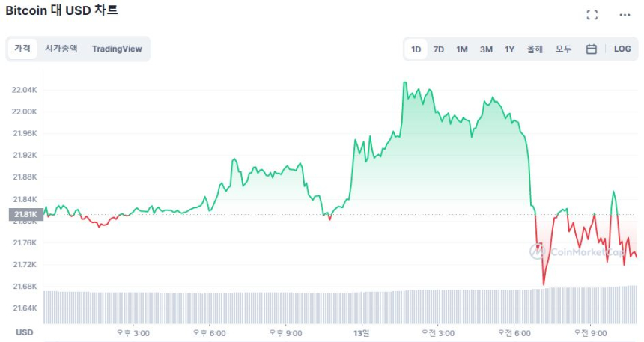Click the CoinMarketCap watermark logo
The width and height of the screenshot is (644, 342).
pyautogui.click(x=577, y=251)
